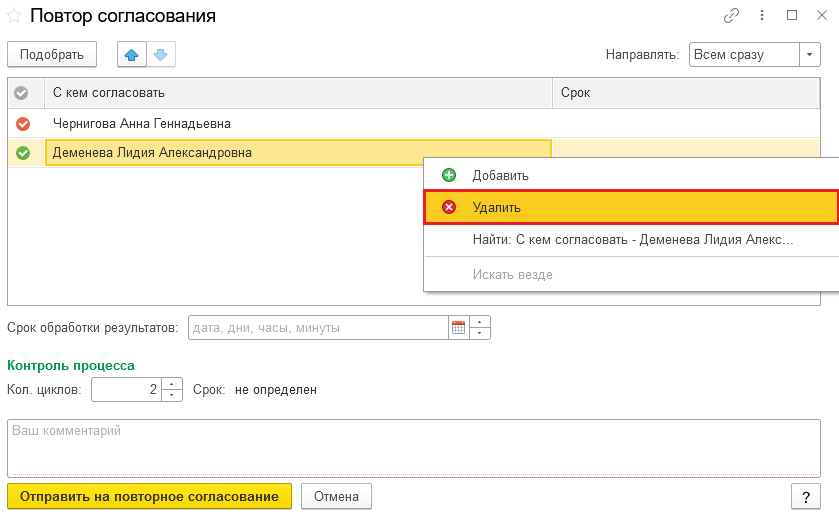Viewport: 839px width, 514px height.
Task: Click the Отмена button
Action: coord(336,496)
